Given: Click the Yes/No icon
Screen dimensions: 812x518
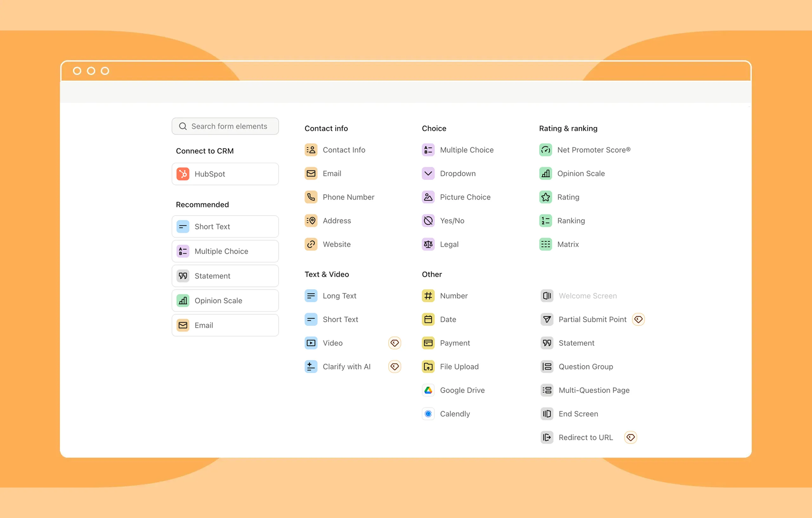Looking at the screenshot, I should coord(428,221).
